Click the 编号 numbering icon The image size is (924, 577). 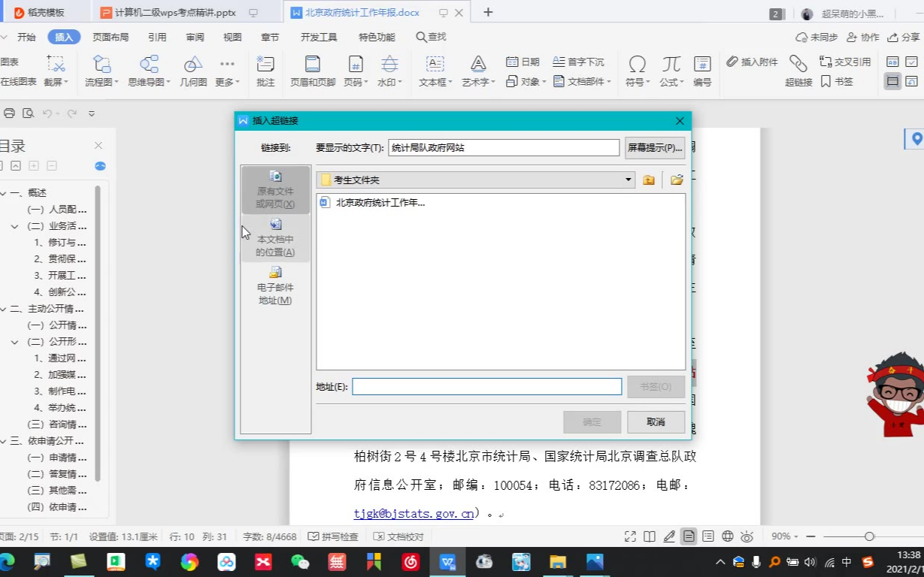coord(702,71)
